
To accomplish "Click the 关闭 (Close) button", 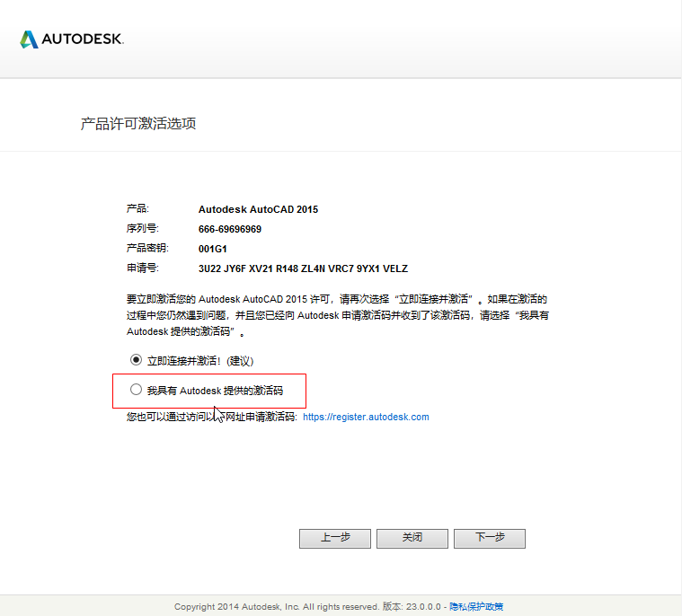I will coord(412,539).
